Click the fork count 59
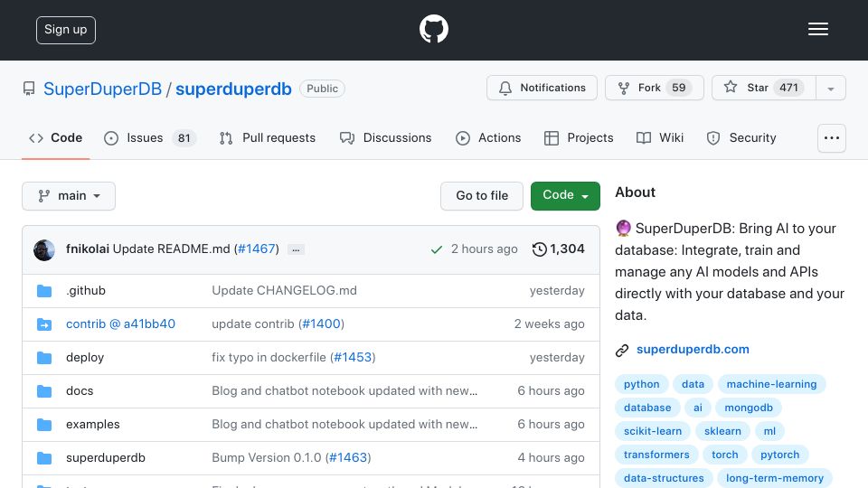This screenshot has height=488, width=868. (x=679, y=88)
